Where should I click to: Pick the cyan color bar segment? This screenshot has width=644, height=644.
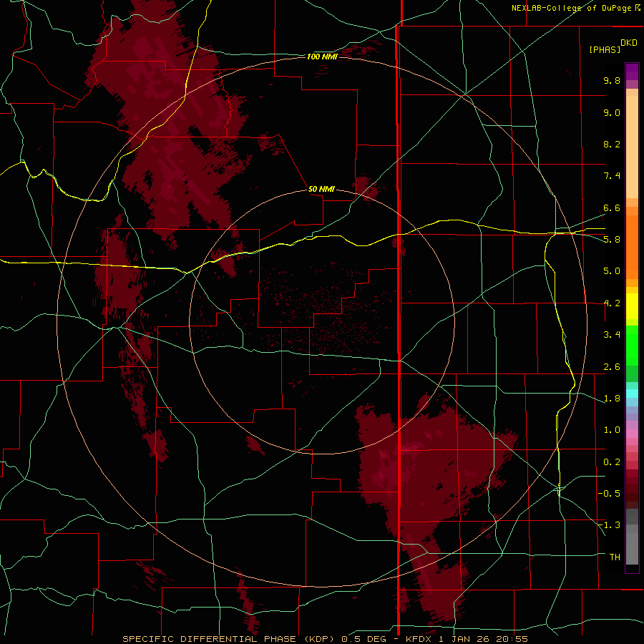click(632, 394)
